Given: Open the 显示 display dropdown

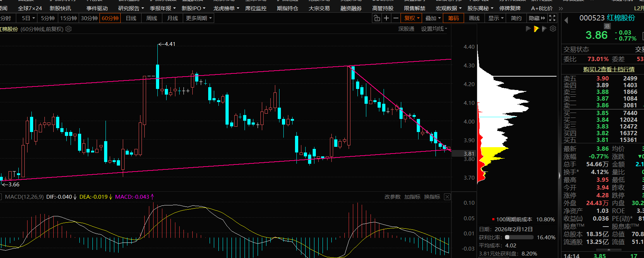Looking at the screenshot, I should tap(496, 18).
